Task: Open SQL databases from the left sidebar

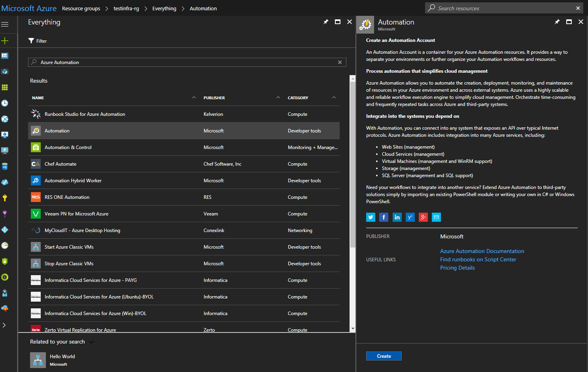Action: (x=5, y=166)
